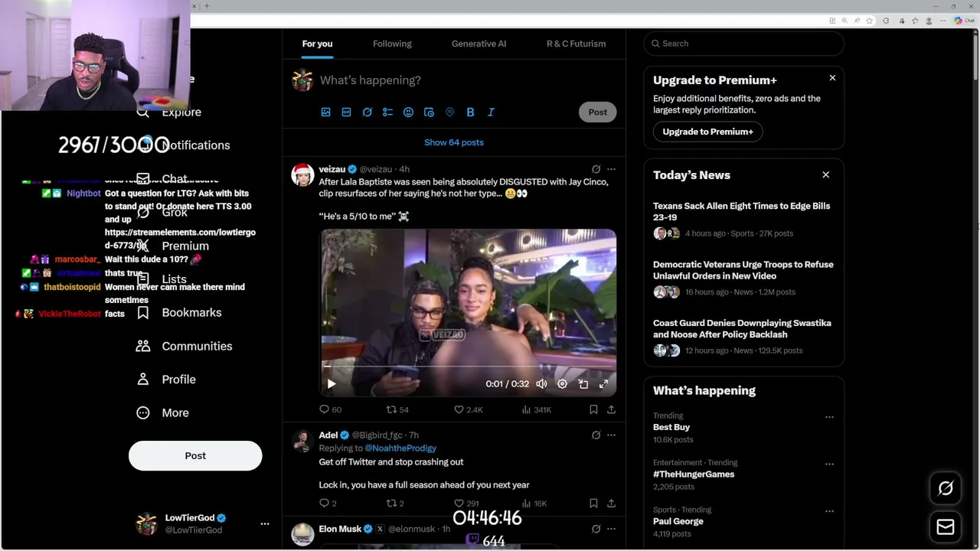This screenshot has width=980, height=551.
Task: Open more options on veizau post
Action: coord(611,169)
